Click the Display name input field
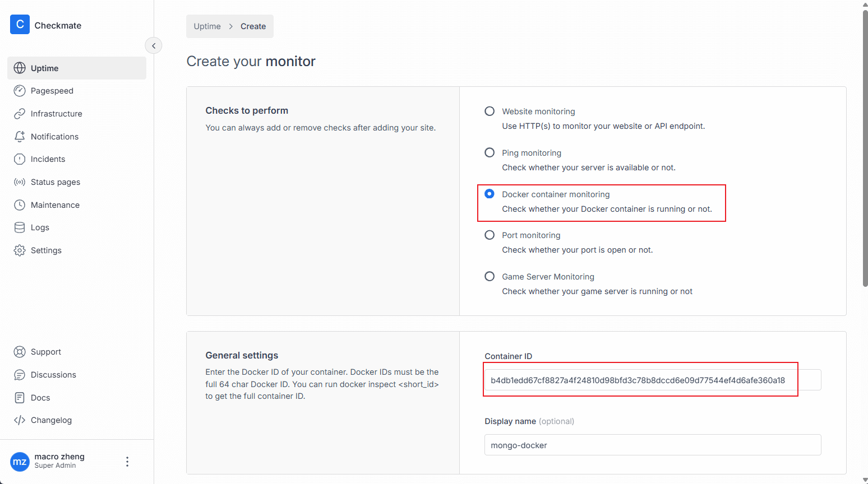Image resolution: width=868 pixels, height=484 pixels. [652, 445]
